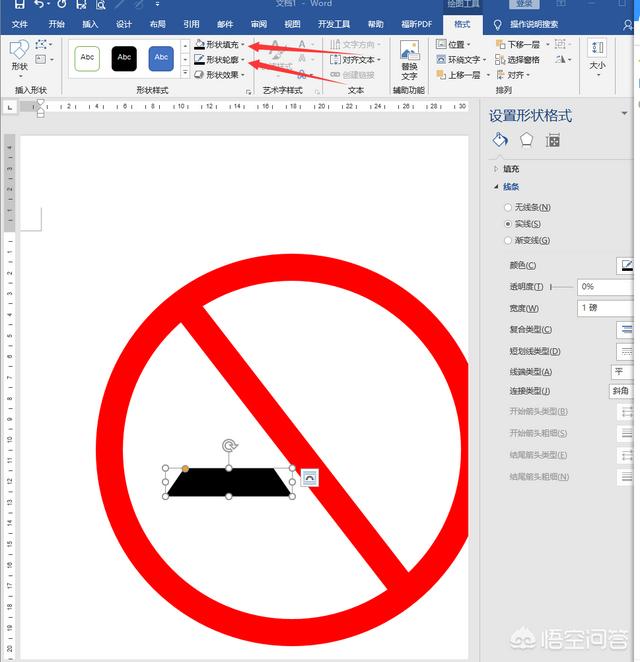Open the 效果 pentagon tab in format pane

tap(526, 140)
